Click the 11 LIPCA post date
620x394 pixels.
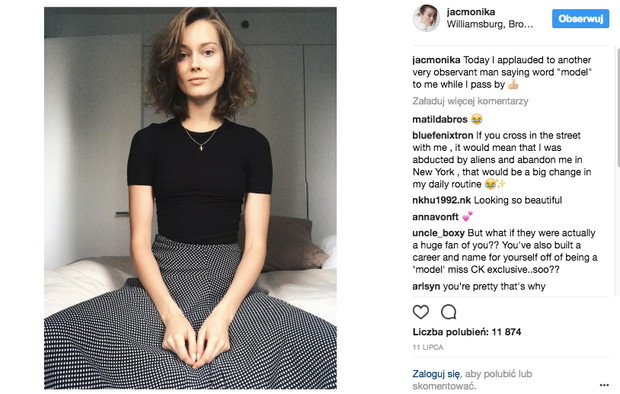[428, 347]
